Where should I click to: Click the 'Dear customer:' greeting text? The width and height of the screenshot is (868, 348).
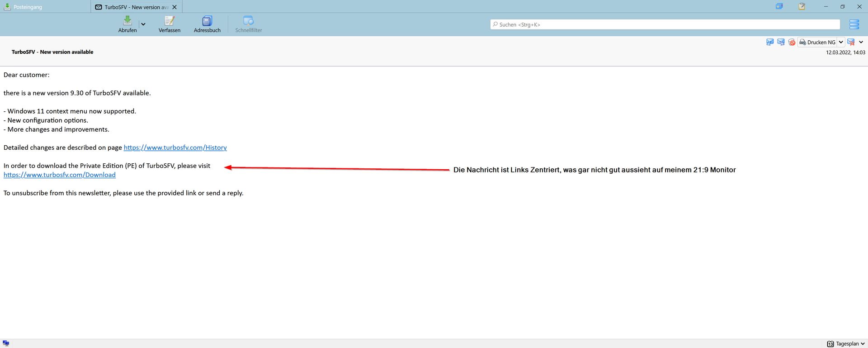click(27, 75)
